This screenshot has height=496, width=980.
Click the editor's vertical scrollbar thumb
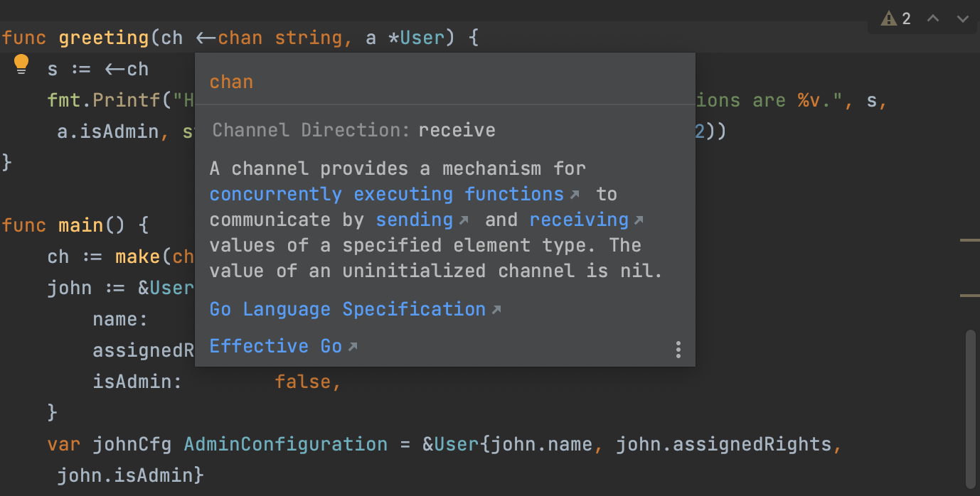pos(971,405)
